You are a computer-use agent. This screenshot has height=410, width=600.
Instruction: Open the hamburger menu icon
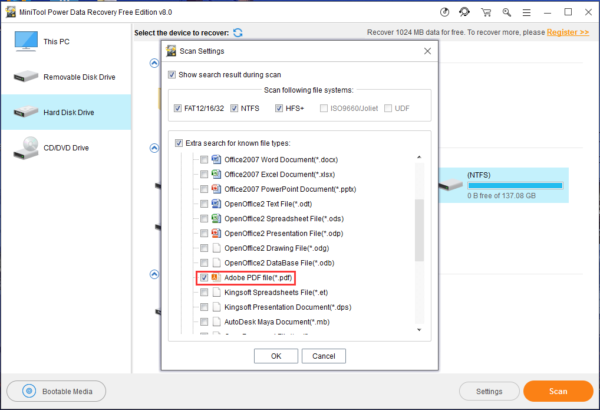[527, 13]
